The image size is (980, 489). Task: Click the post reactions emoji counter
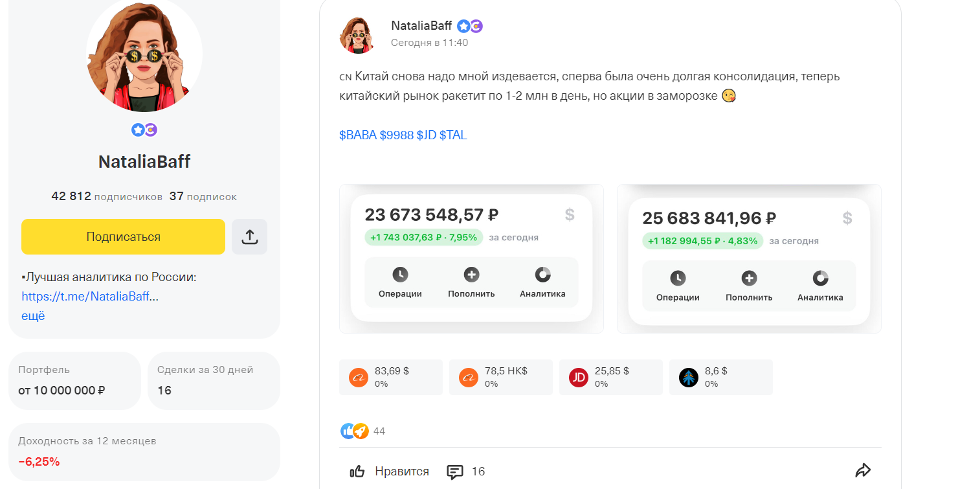coord(362,431)
